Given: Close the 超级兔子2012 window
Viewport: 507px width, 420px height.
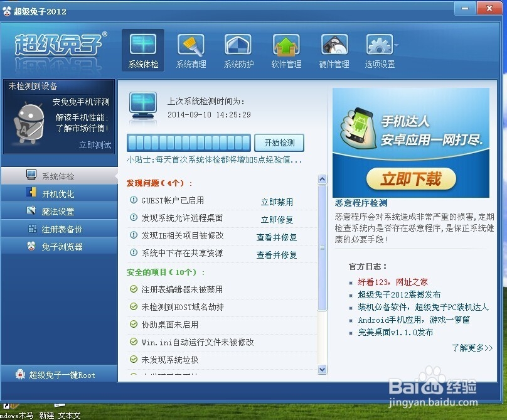Looking at the screenshot, I should point(489,8).
